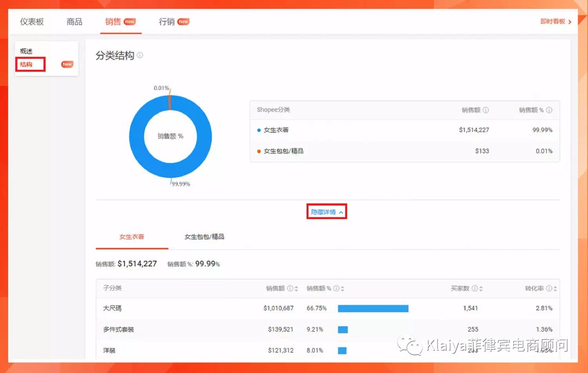Click the 转化率 column info icon
Screen dimensions: 588x373
click(549, 289)
